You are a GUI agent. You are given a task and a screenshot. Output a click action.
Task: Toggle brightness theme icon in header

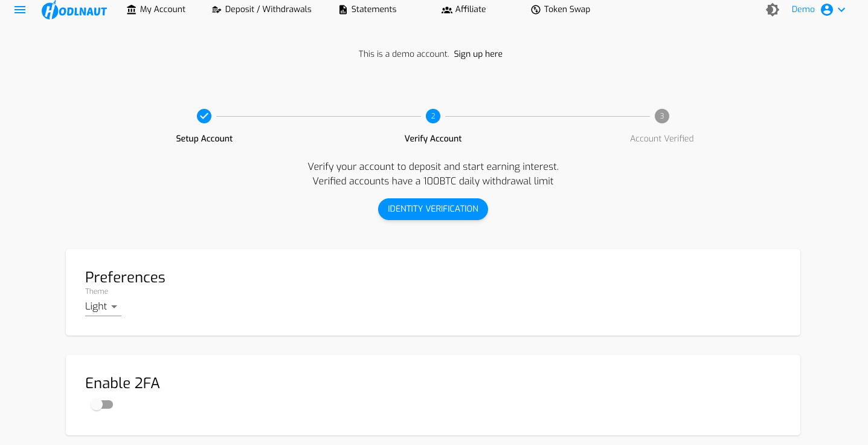pyautogui.click(x=773, y=10)
